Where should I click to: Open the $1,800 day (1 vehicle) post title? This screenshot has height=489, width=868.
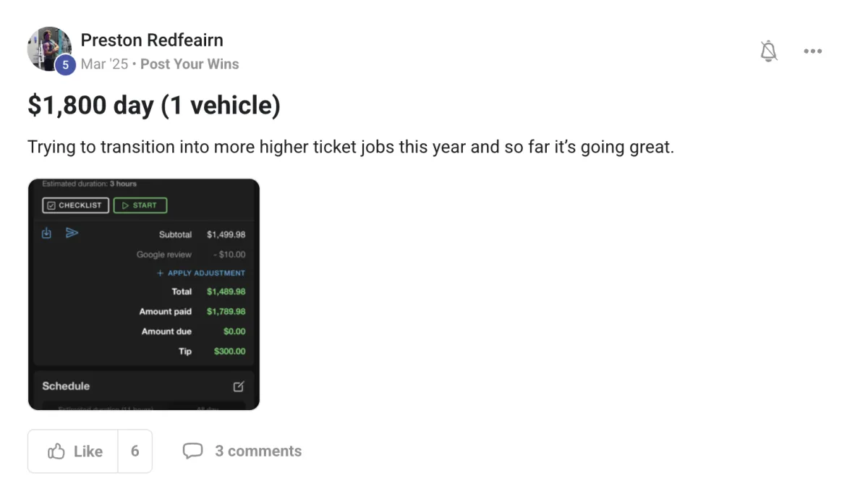click(x=154, y=106)
